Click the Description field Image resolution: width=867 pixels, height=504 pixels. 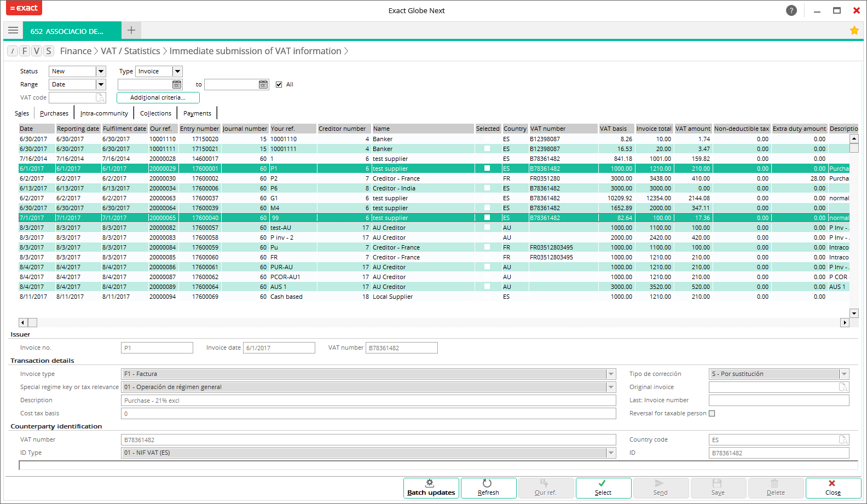coord(368,400)
